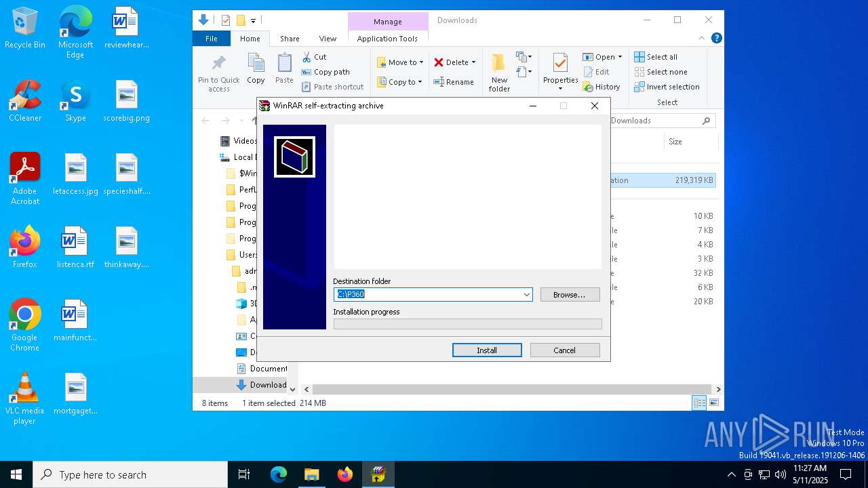Switch to Details view layout icon
This screenshot has height=488, width=868.
coord(699,403)
